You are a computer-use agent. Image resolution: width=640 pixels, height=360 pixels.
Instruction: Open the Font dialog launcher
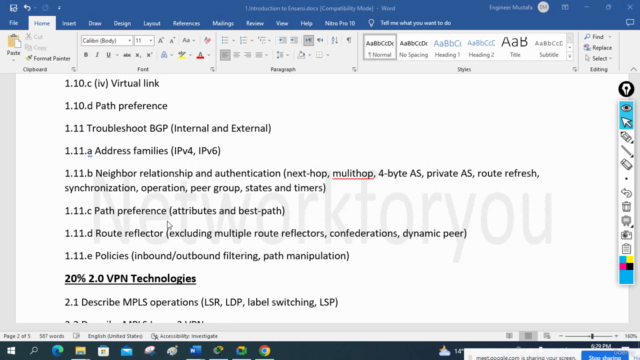point(212,70)
